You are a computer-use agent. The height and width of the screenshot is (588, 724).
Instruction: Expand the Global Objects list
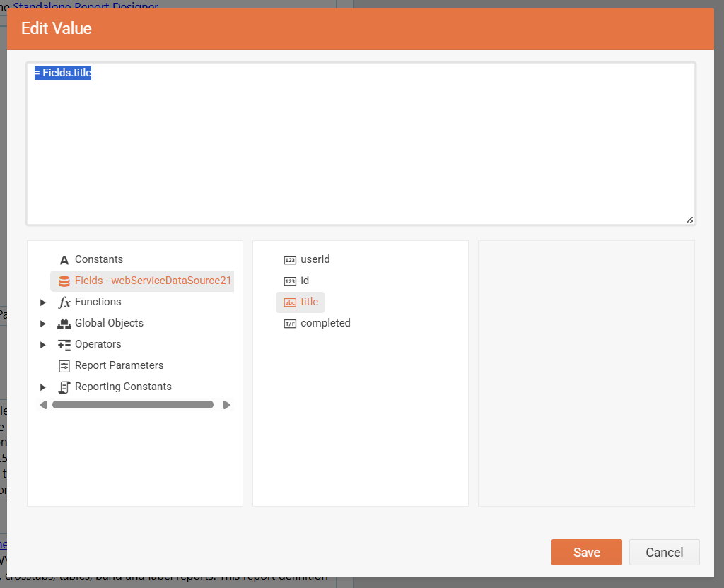(43, 323)
